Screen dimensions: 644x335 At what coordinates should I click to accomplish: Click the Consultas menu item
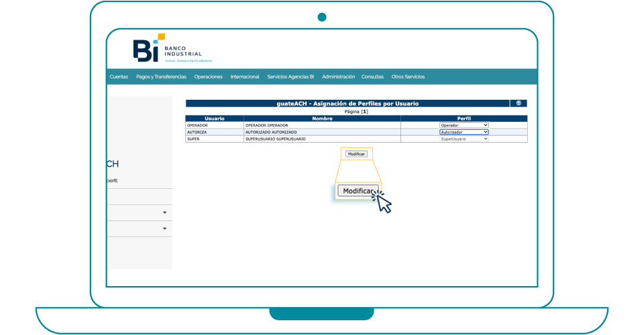[372, 77]
